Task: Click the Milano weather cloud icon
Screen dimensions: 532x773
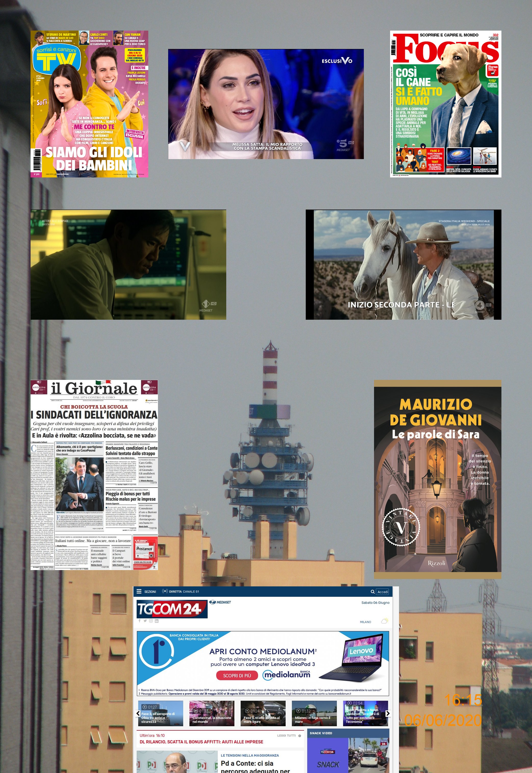Action: click(385, 621)
